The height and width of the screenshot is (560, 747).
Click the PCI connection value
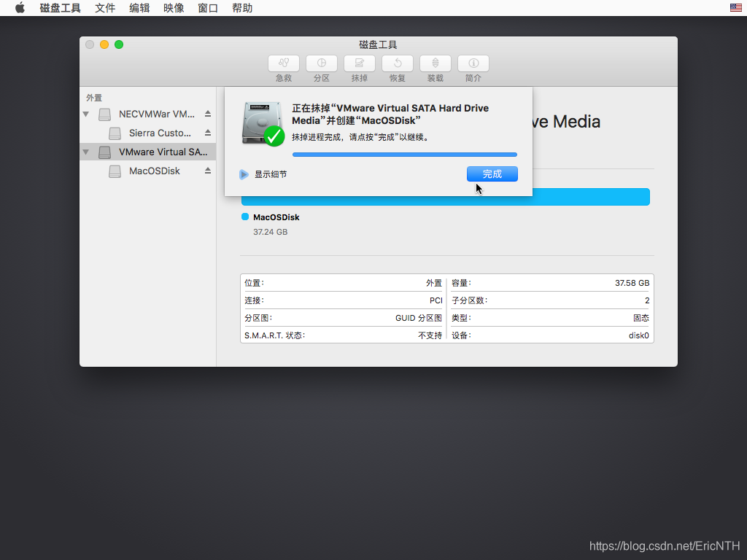tap(436, 300)
